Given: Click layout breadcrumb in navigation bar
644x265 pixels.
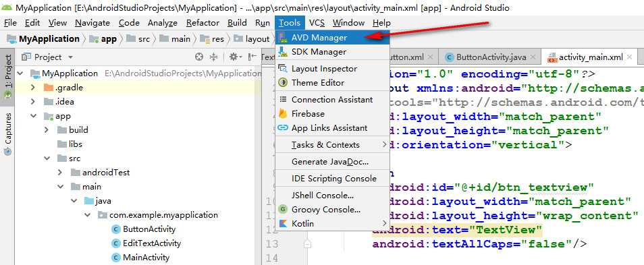Looking at the screenshot, I should point(251,39).
